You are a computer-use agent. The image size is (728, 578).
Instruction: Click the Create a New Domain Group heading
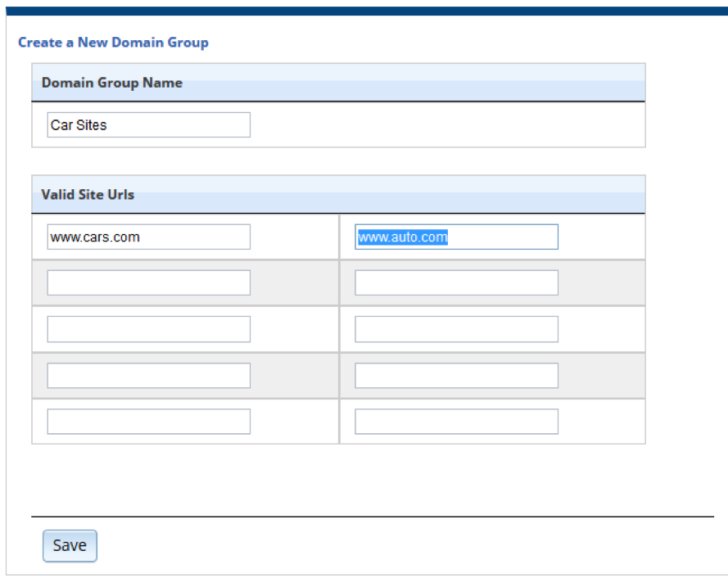113,43
